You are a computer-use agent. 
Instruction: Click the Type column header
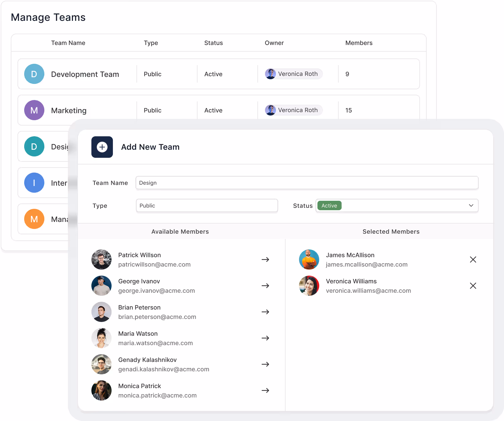tap(151, 43)
